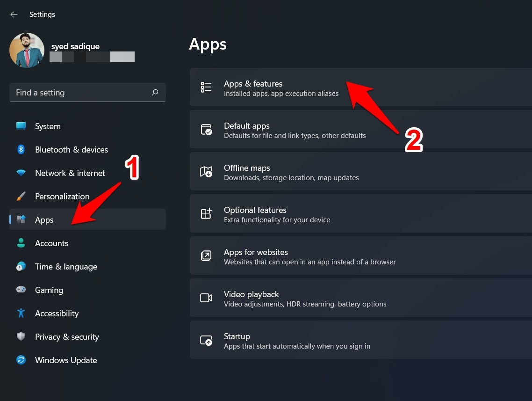This screenshot has height=401, width=532.
Task: Click the Settings window title
Action: [x=42, y=14]
